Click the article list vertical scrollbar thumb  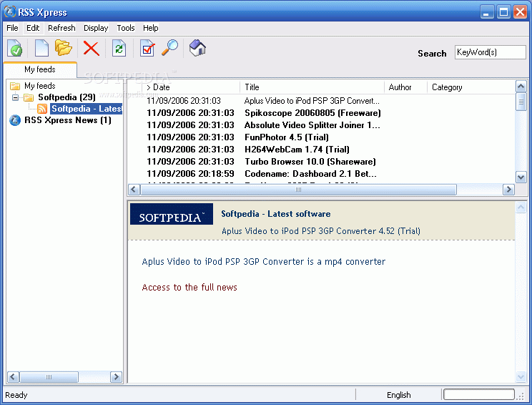tap(521, 102)
